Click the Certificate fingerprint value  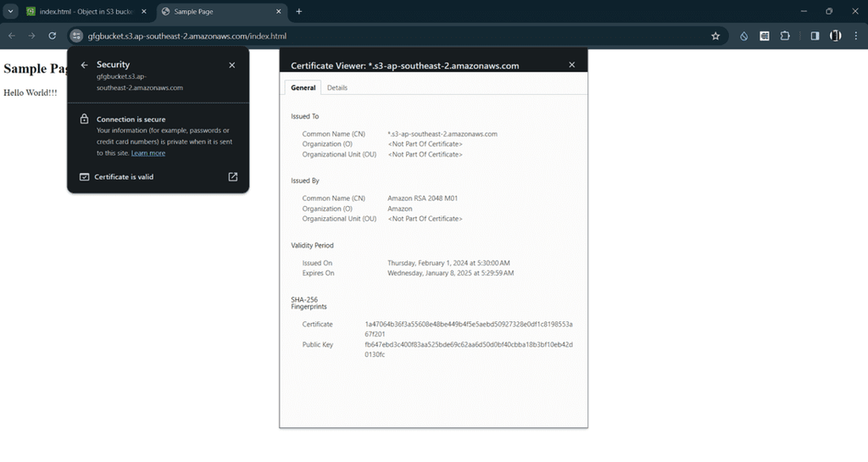tap(468, 329)
